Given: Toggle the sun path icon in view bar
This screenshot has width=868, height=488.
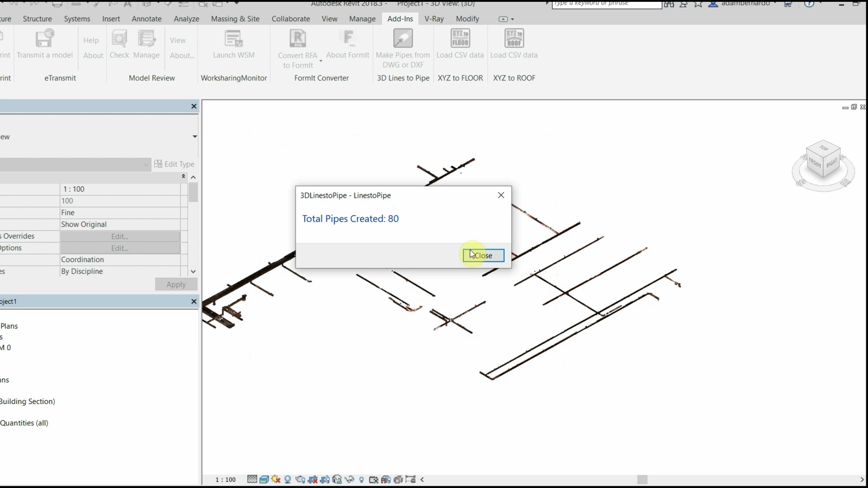Looking at the screenshot, I should pos(276,480).
